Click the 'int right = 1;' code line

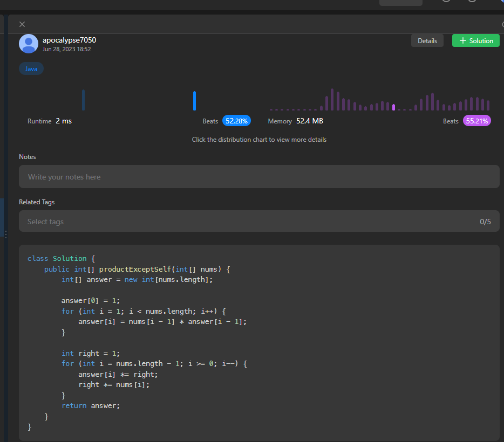pos(91,354)
